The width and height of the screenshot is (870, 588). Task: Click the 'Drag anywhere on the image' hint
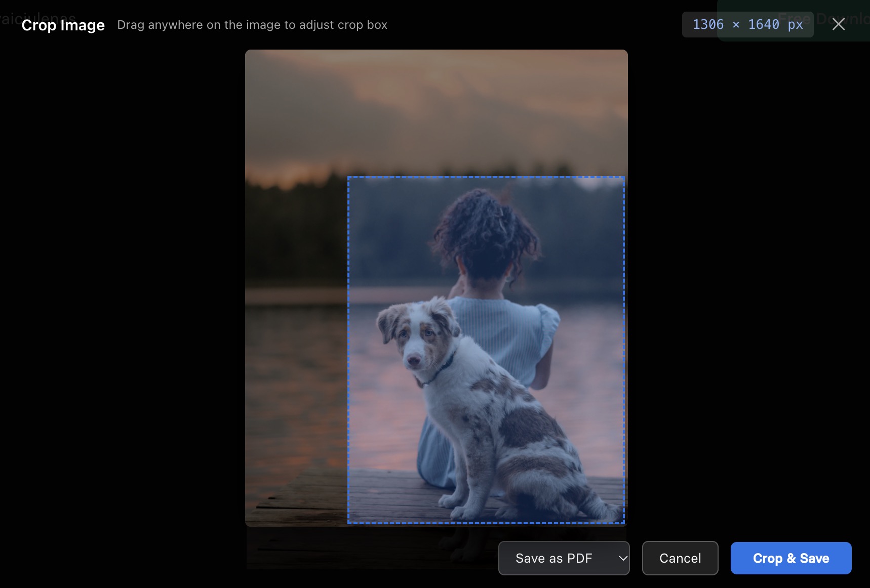pos(252,25)
